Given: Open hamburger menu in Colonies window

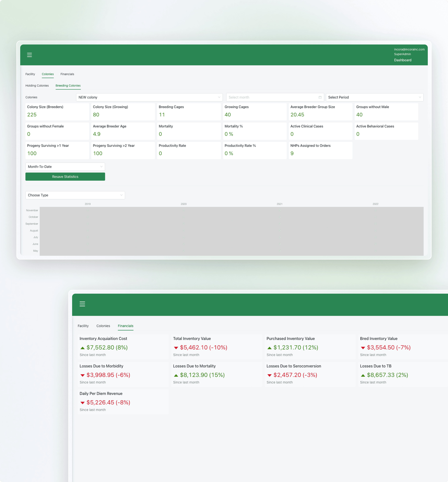Looking at the screenshot, I should [x=29, y=55].
